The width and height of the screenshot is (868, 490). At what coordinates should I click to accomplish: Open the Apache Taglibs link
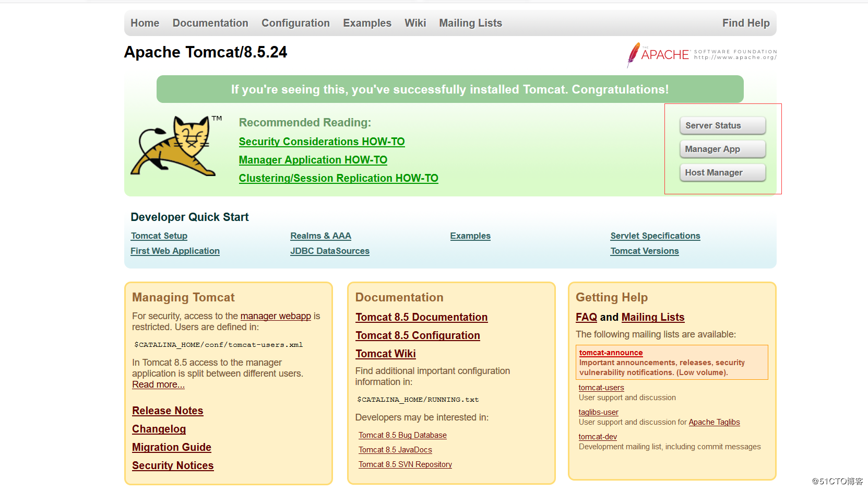[x=714, y=422]
